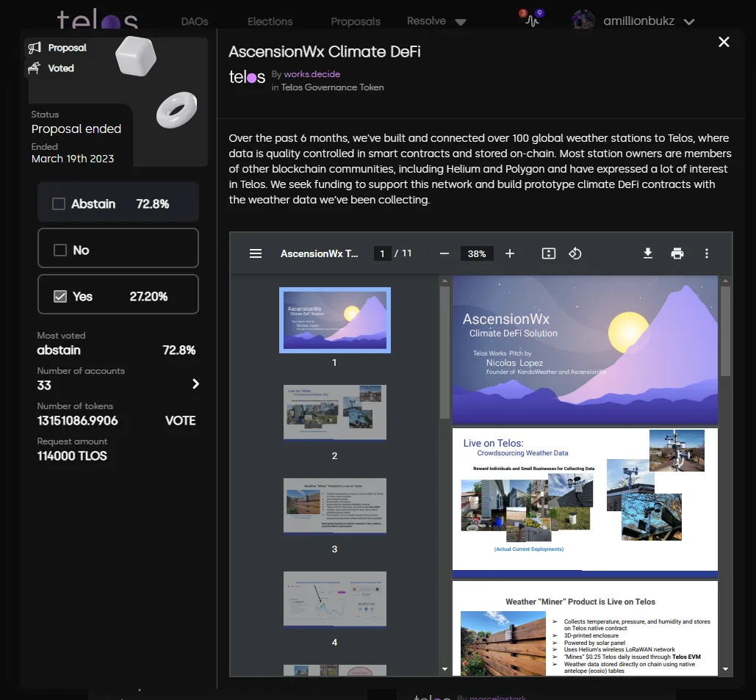Click the PDF main view scrollbar thumb

(725, 331)
